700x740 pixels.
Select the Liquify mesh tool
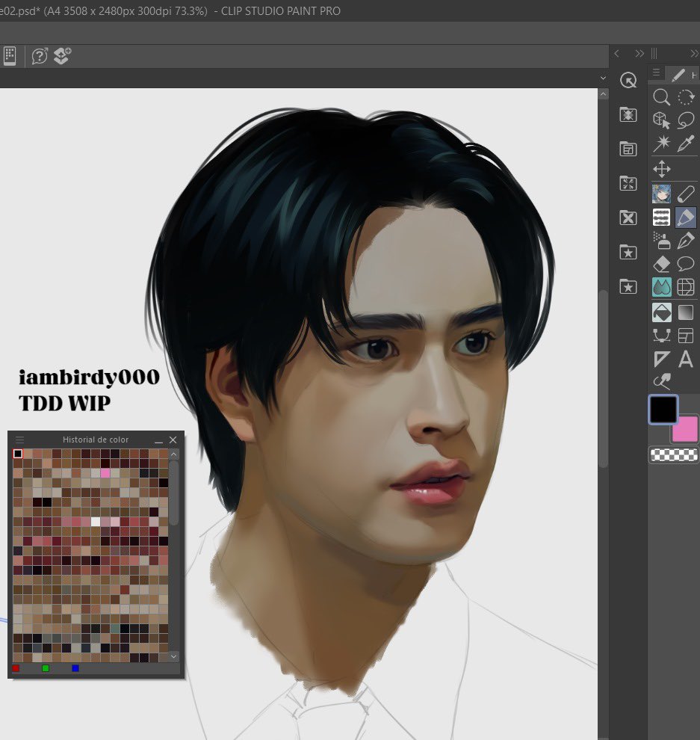click(686, 287)
